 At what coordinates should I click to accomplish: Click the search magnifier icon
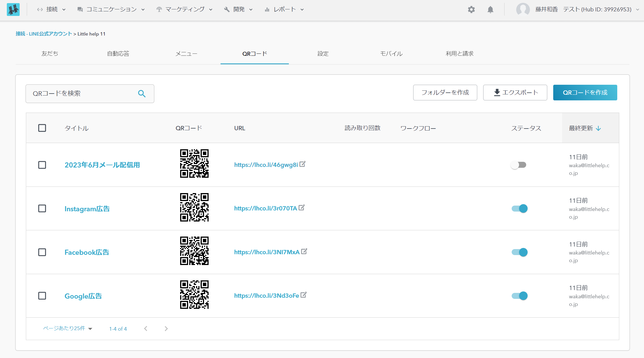[142, 94]
